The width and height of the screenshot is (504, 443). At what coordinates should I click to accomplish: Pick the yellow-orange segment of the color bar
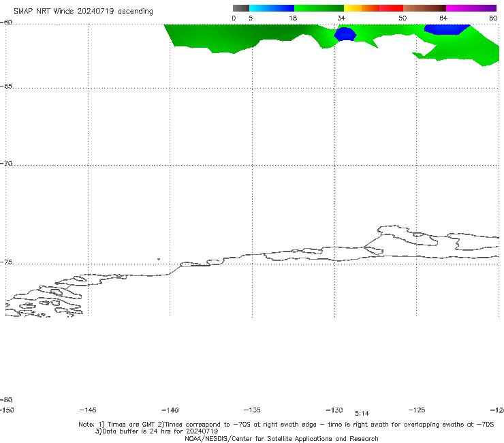[362, 8]
